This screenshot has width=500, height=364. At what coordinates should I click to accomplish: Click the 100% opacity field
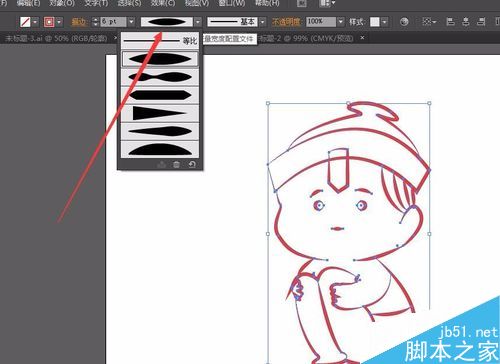[x=321, y=22]
